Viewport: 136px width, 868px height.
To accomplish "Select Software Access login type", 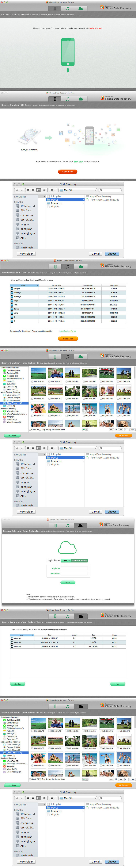I will [79, 561].
